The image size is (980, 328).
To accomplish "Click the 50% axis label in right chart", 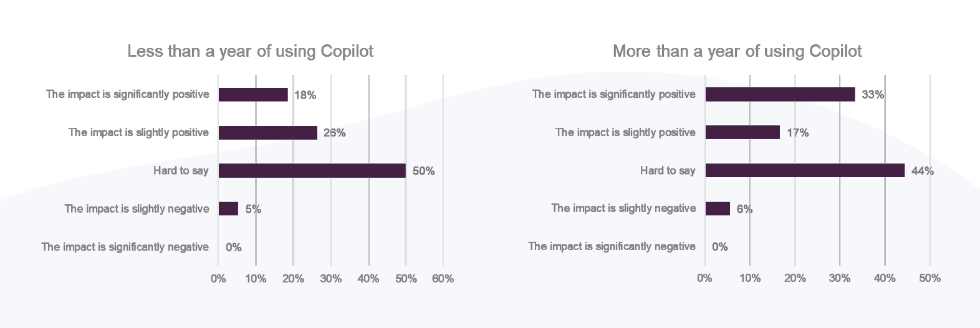I will tap(930, 278).
